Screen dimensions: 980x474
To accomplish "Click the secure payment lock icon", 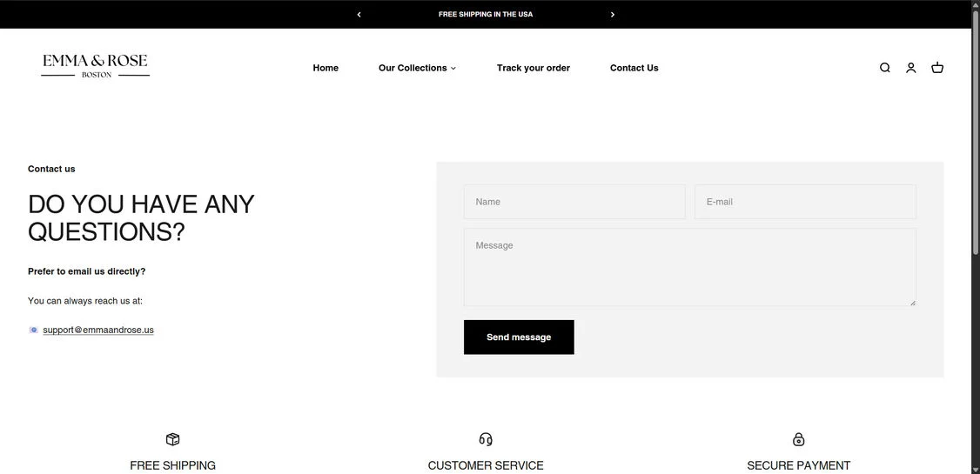I will (798, 439).
